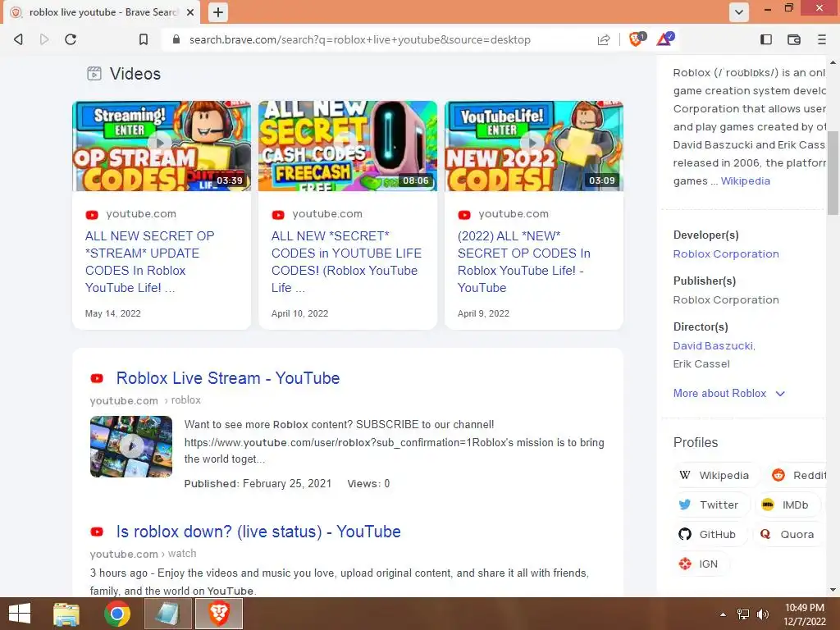Open the volume speaker tray icon
Viewport: 840px width, 630px height.
763,614
